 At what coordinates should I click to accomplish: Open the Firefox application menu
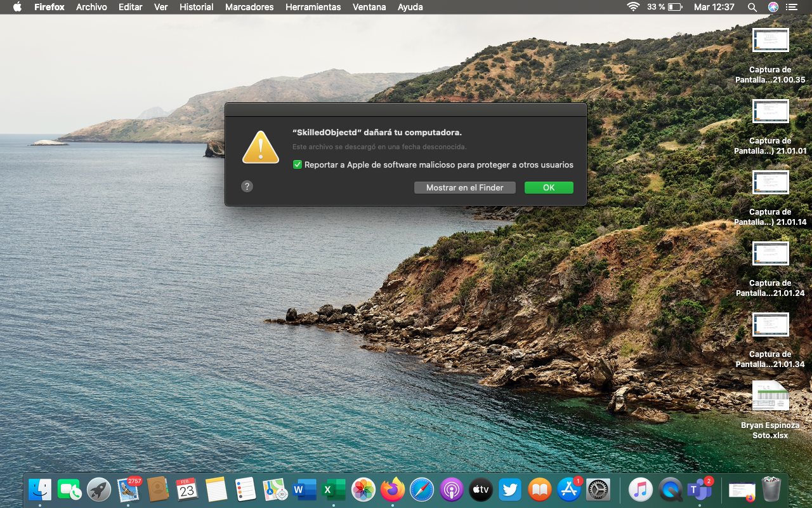pyautogui.click(x=49, y=7)
